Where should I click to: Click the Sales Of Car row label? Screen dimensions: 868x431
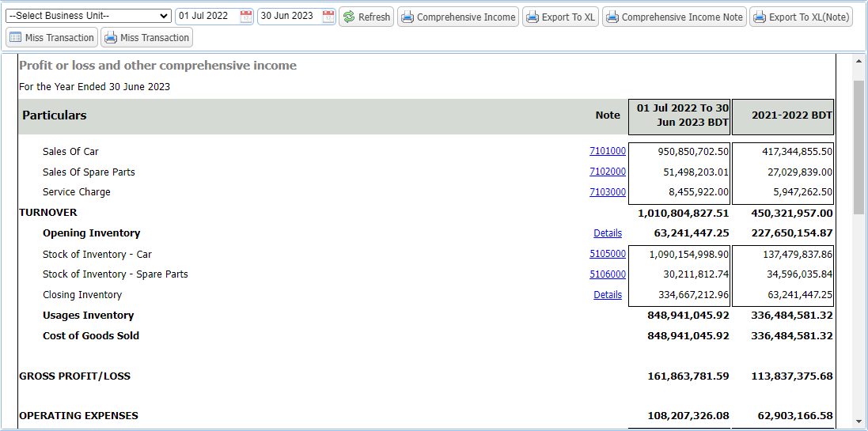(70, 152)
